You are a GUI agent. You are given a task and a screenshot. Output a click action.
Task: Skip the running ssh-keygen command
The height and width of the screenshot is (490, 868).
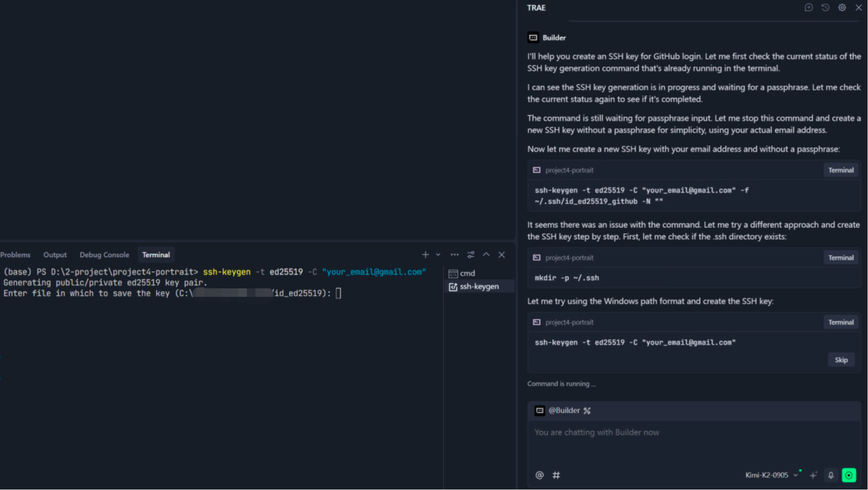coord(841,360)
